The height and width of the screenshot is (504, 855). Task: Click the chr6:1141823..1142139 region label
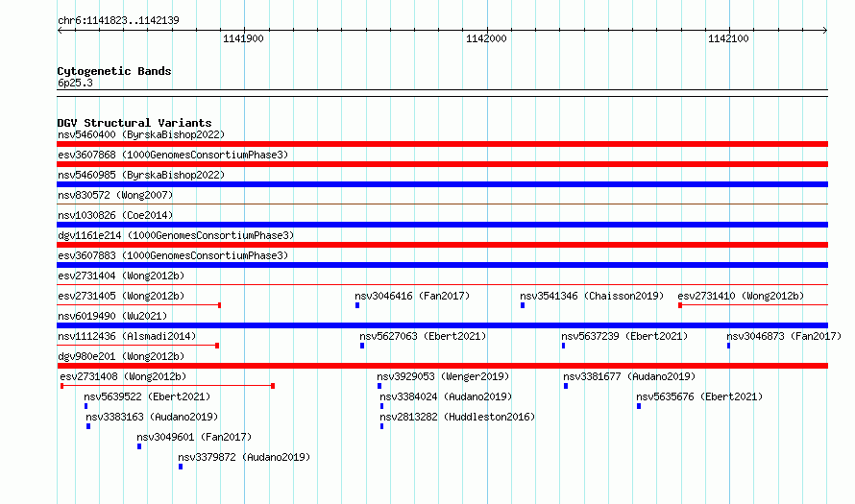point(118,20)
